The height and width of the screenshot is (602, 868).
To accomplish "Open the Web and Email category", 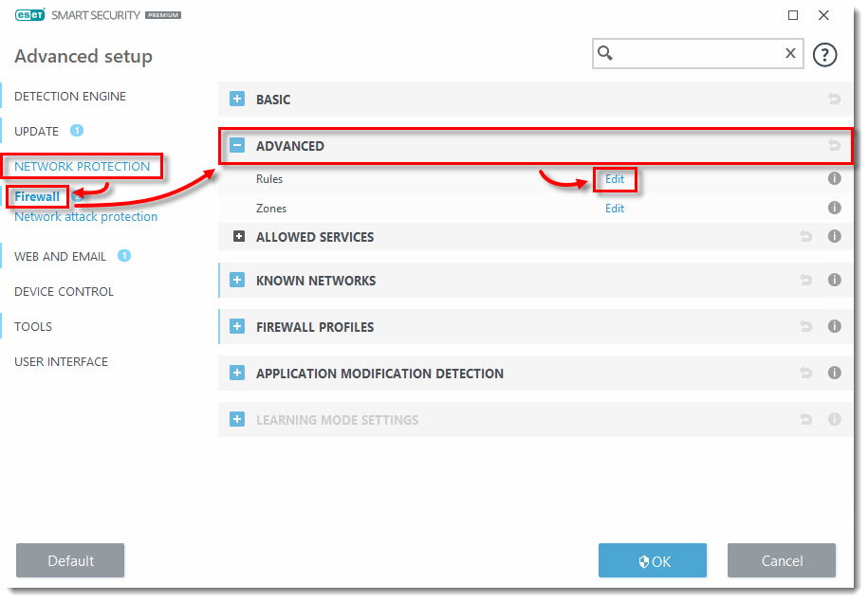I will tap(62, 256).
